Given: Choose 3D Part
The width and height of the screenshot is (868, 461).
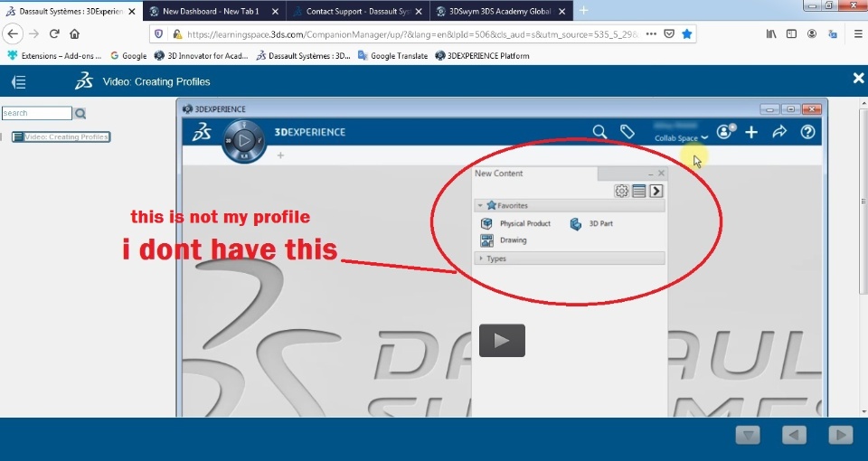Looking at the screenshot, I should point(591,223).
